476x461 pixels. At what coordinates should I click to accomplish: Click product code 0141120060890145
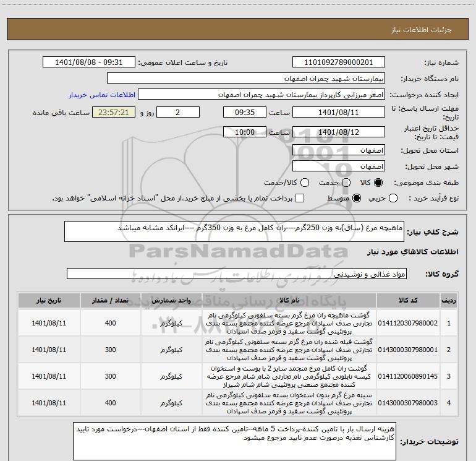pos(408,376)
